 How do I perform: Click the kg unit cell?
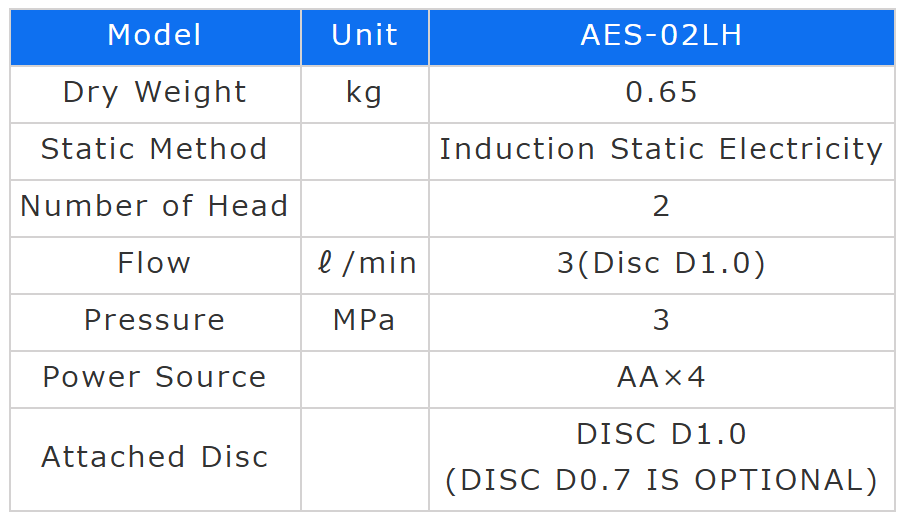[x=364, y=93]
